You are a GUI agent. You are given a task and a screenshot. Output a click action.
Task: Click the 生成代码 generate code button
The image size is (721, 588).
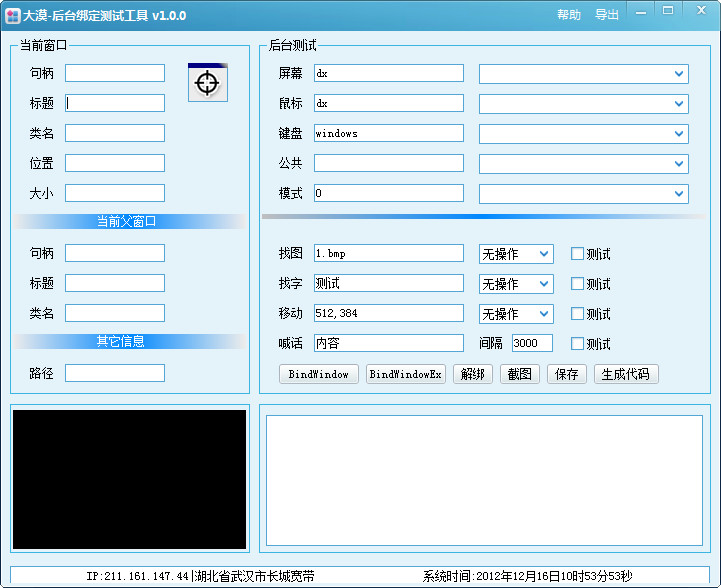(626, 374)
